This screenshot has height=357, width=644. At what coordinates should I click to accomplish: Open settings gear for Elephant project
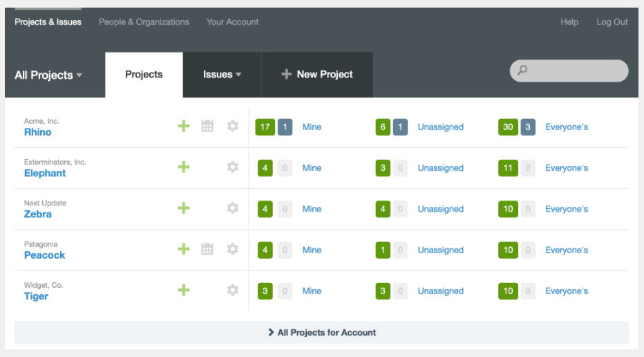[233, 167]
